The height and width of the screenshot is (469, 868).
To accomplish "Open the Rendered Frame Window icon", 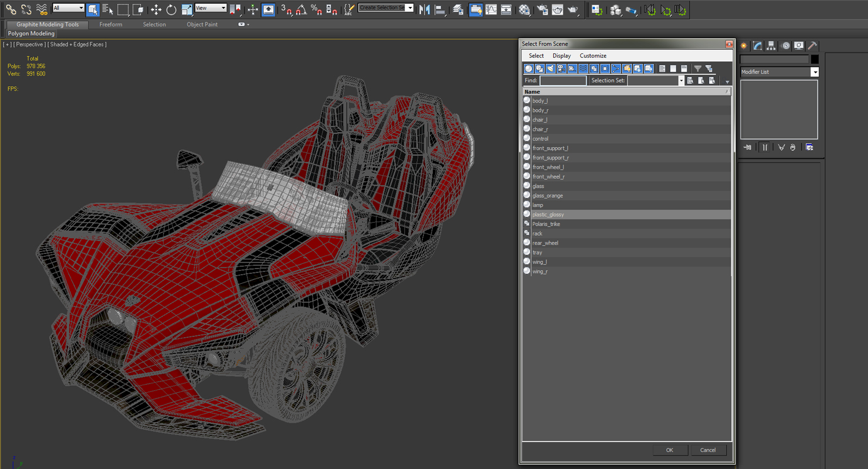I will click(558, 9).
